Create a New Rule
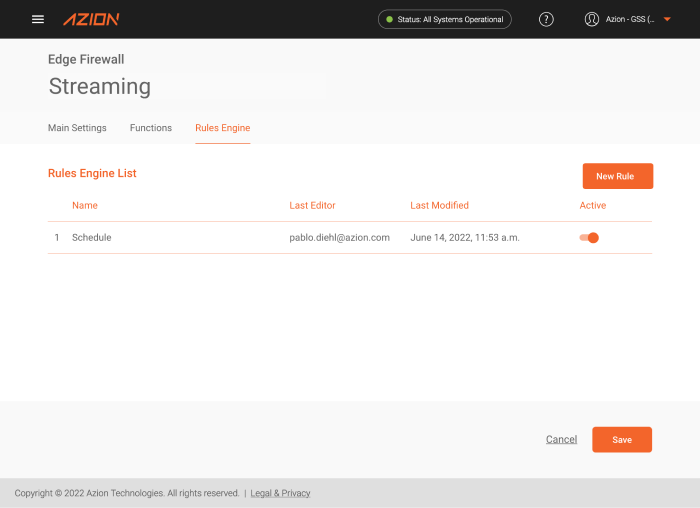700x508 pixels. 618,176
